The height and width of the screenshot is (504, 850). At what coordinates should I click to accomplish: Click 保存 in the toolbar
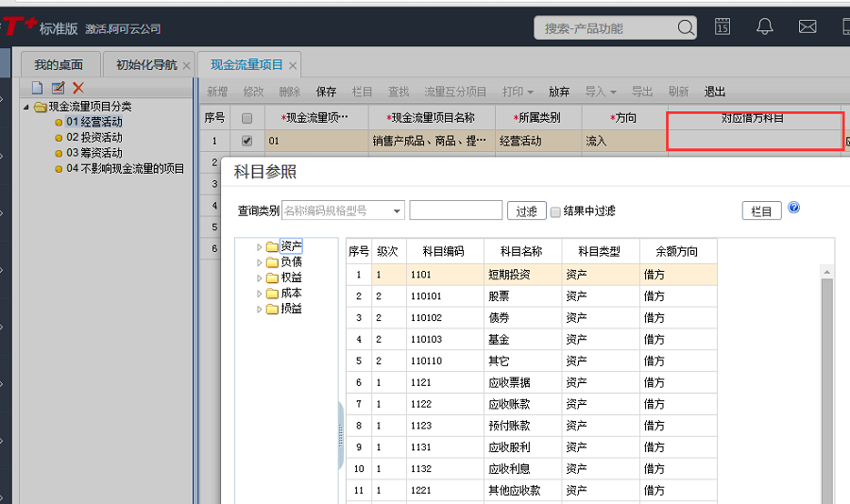tap(326, 92)
